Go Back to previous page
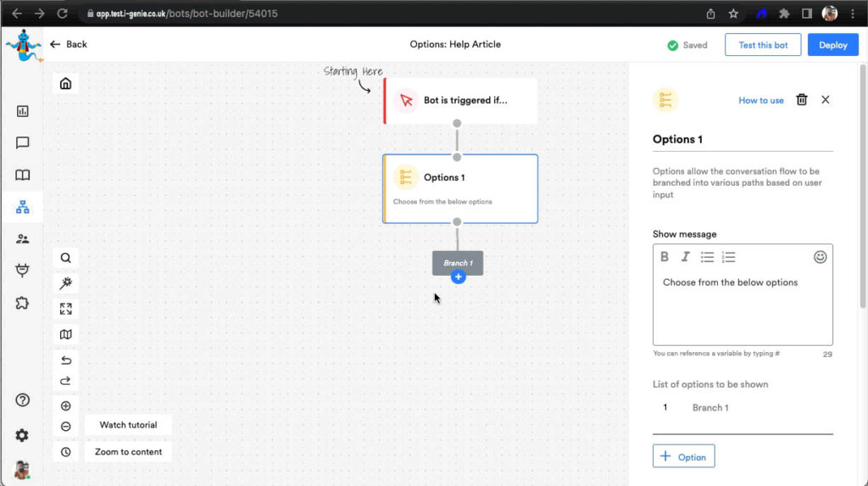The image size is (868, 486). [x=69, y=44]
